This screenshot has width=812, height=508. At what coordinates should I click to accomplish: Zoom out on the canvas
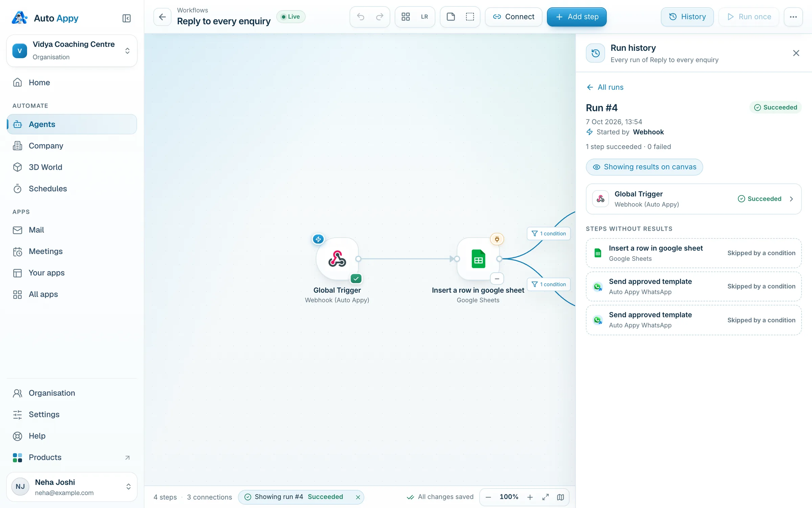[x=488, y=497]
